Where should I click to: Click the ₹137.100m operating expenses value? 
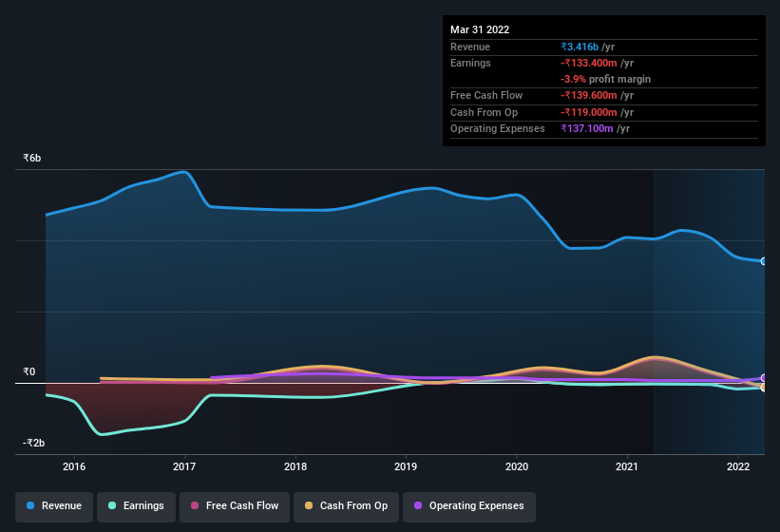click(587, 128)
